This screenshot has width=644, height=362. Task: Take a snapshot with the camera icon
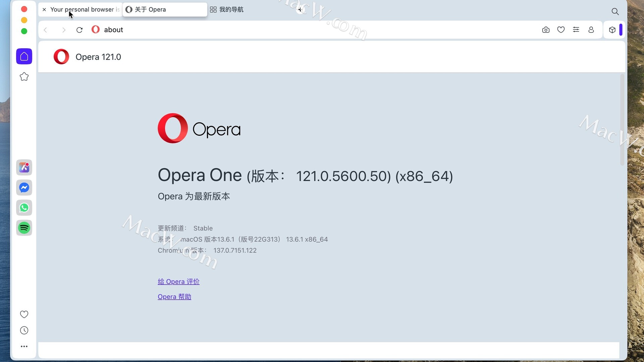pos(546,30)
